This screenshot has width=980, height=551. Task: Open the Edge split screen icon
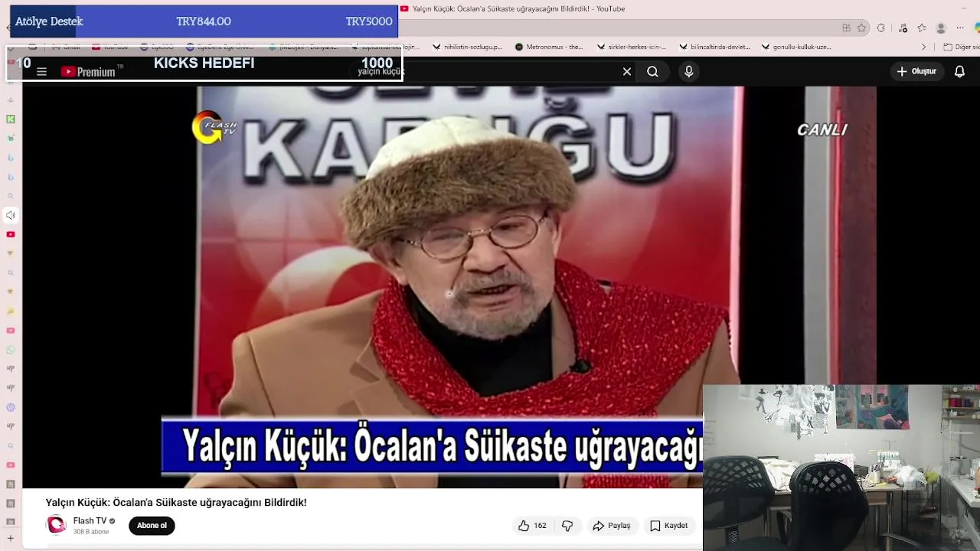tap(846, 28)
